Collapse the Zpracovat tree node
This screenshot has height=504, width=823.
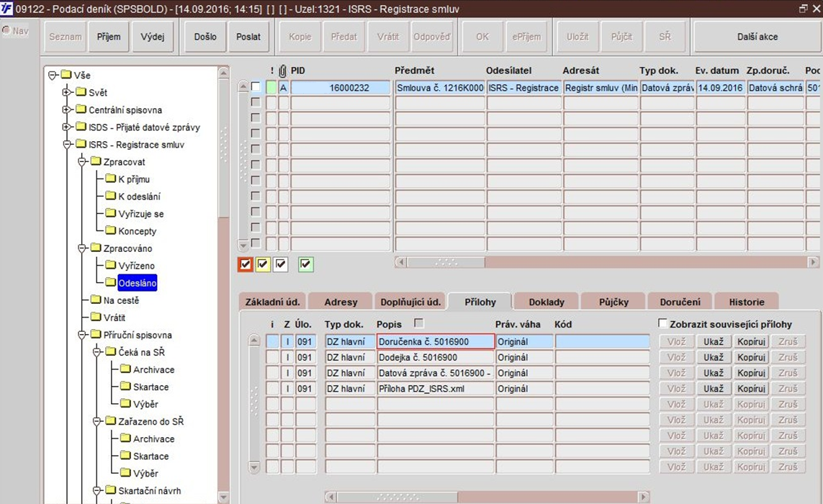click(x=81, y=162)
